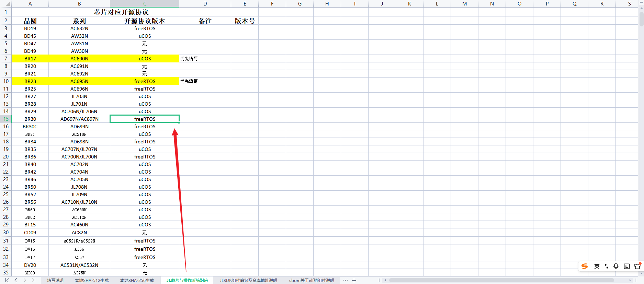Viewport: 644px width, 284px height.
Task: Select column A header
Action: coord(30,4)
